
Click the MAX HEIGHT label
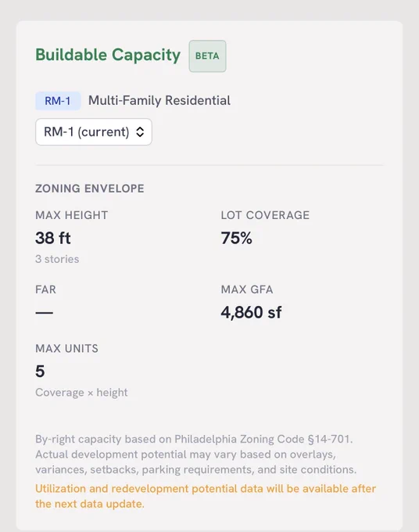[x=72, y=215]
